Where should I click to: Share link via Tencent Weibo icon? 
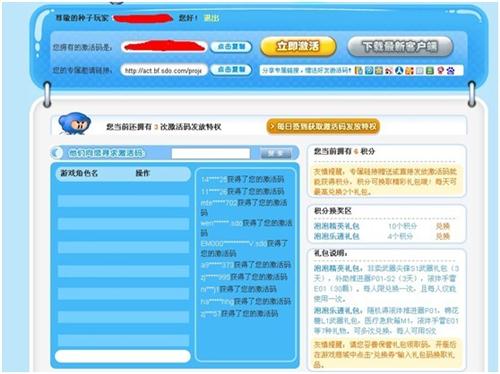tap(369, 70)
